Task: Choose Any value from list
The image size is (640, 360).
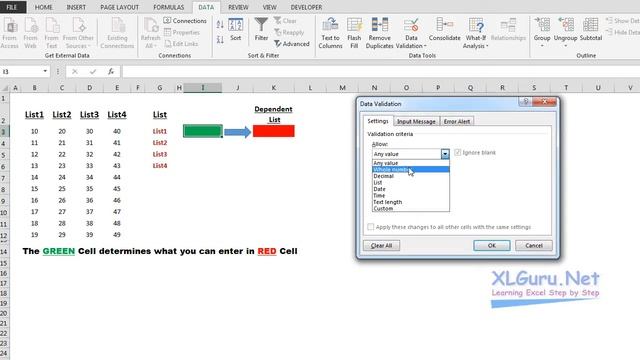Action: point(411,163)
